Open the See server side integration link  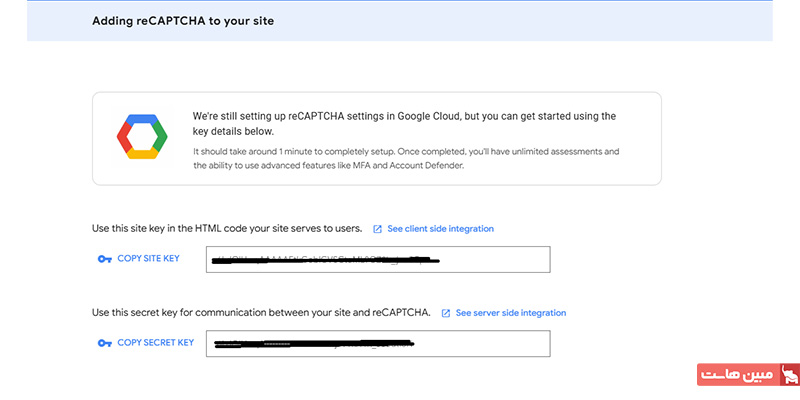511,313
